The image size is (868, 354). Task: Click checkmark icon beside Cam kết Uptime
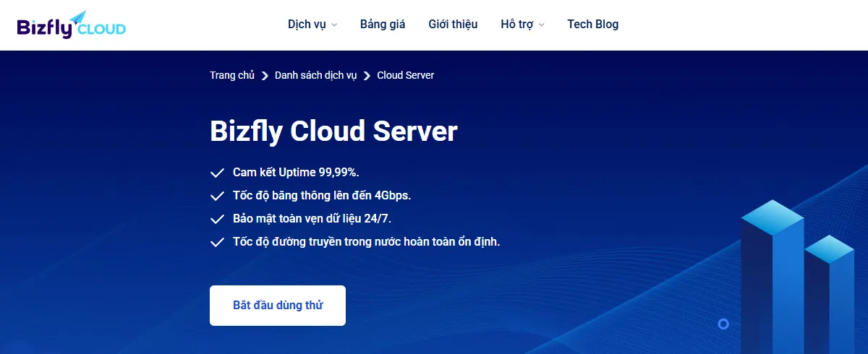[x=217, y=173]
